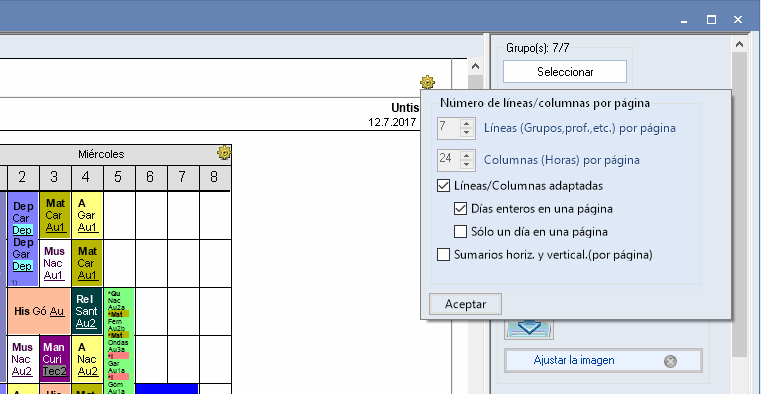The image size is (761, 394).
Task: Click the Líneas por página number field
Action: point(448,128)
